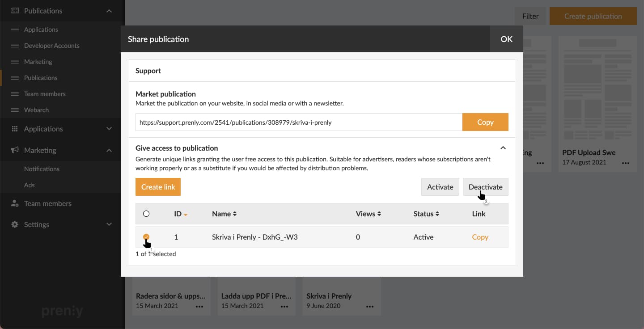Image resolution: width=644 pixels, height=329 pixels.
Task: Collapse the Give access to publication section
Action: 503,148
